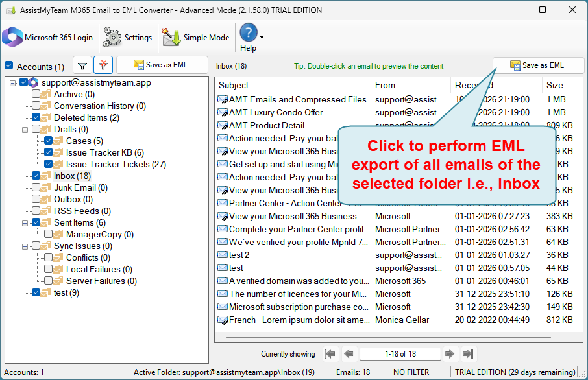The height and width of the screenshot is (380, 588).
Task: Click the filter funnel icon
Action: pyautogui.click(x=82, y=65)
